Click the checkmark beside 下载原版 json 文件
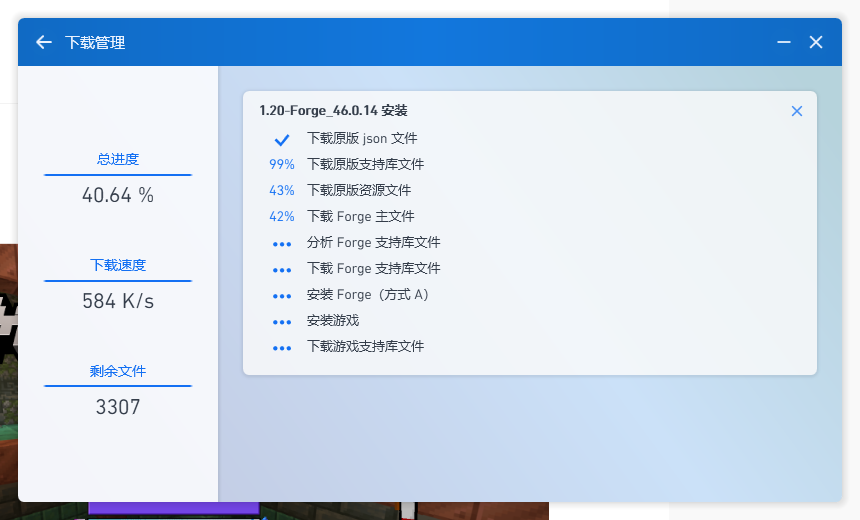860x520 pixels. [x=282, y=139]
